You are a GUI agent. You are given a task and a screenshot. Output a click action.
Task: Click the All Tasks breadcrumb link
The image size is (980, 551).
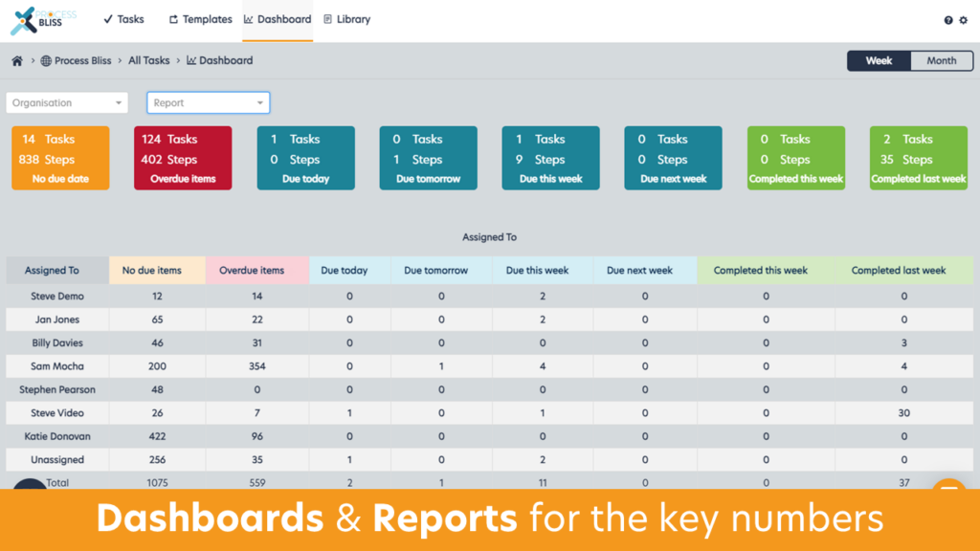pos(148,60)
